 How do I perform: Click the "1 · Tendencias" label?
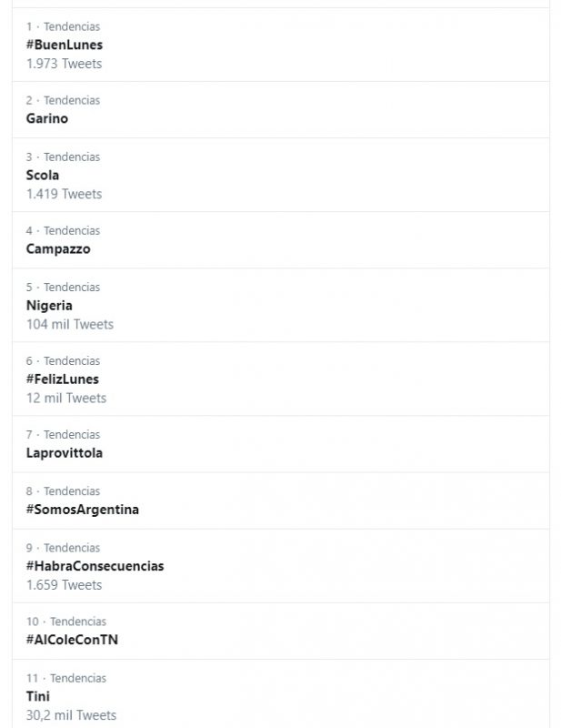(63, 26)
